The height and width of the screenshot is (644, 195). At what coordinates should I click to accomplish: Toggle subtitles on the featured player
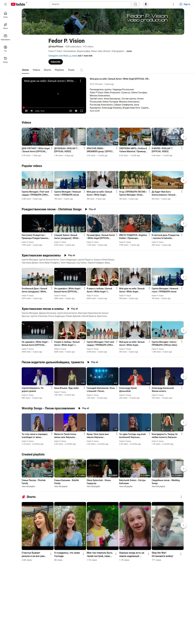71,111
